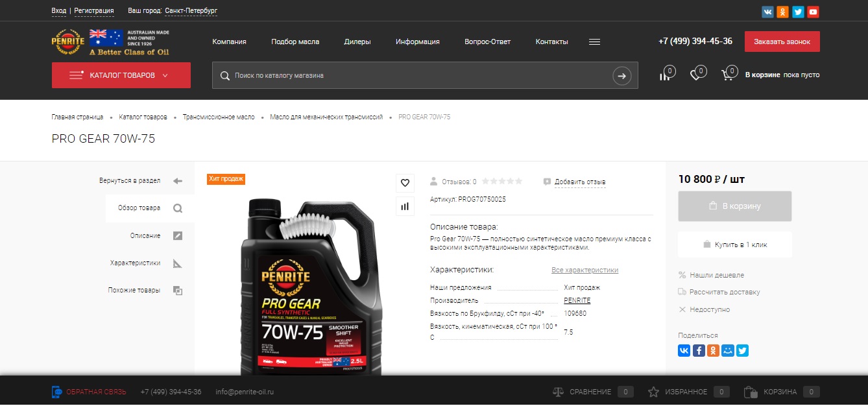
Task: Change city Санкт-Петербург
Action: tap(191, 11)
